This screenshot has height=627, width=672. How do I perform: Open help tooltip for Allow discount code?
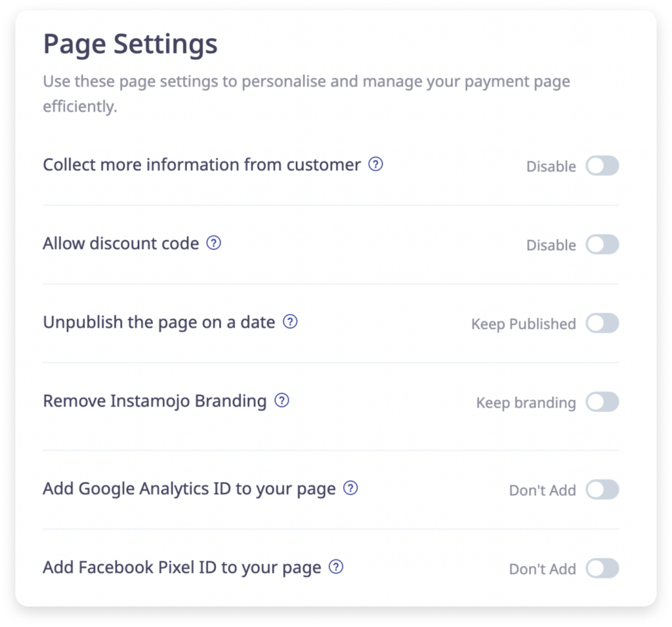pos(214,243)
